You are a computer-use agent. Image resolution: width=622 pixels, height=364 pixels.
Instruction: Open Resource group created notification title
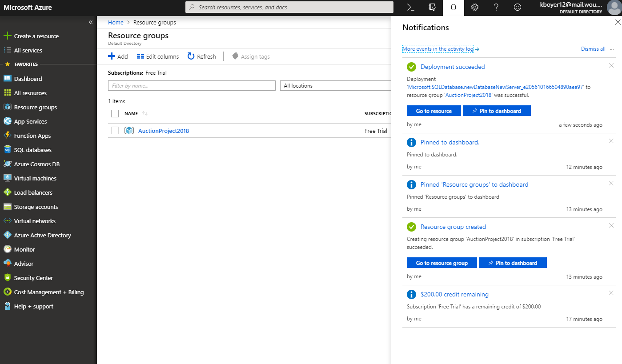point(453,227)
